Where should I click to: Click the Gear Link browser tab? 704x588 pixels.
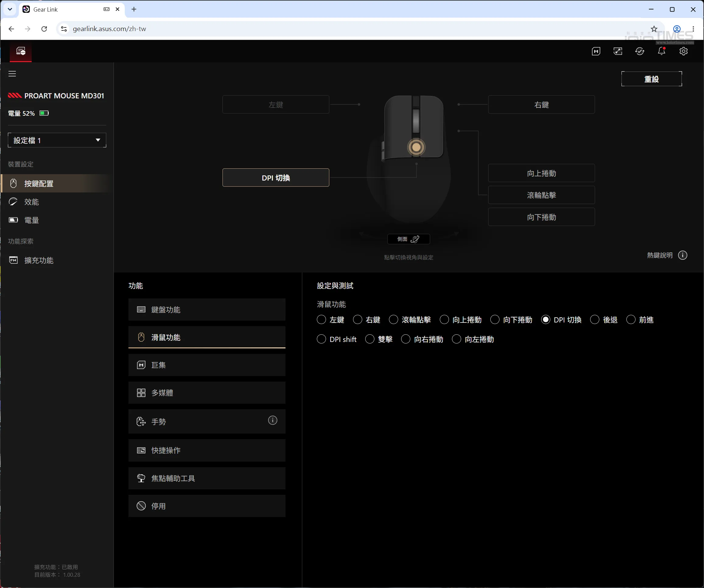(72, 9)
